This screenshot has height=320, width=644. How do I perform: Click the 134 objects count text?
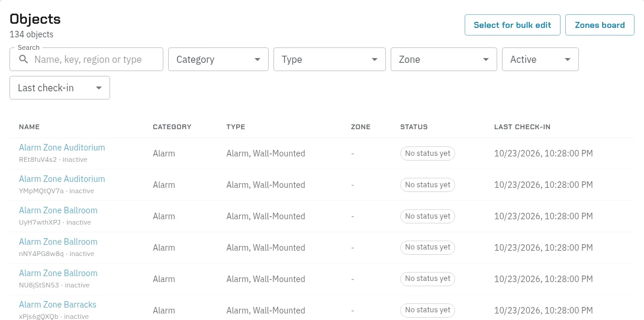[x=31, y=34]
